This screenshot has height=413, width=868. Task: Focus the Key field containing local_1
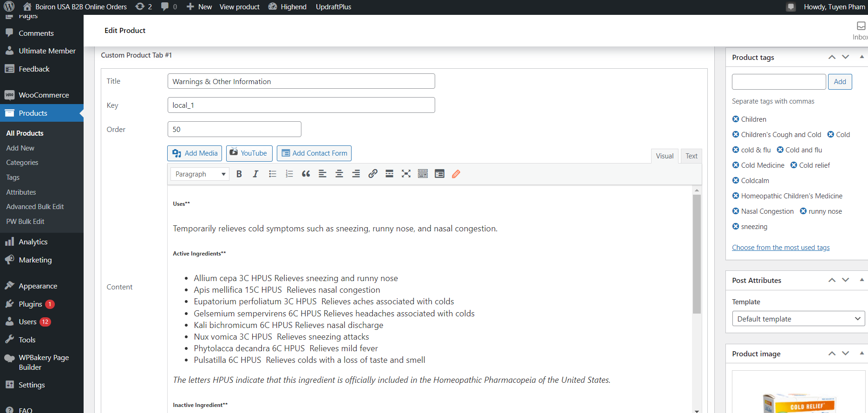(x=301, y=105)
